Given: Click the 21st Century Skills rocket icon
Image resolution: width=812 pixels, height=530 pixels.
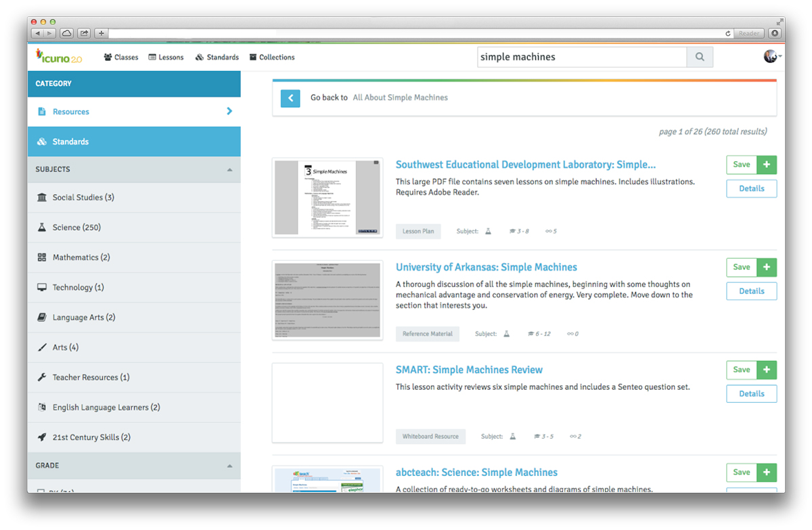Looking at the screenshot, I should tap(42, 437).
